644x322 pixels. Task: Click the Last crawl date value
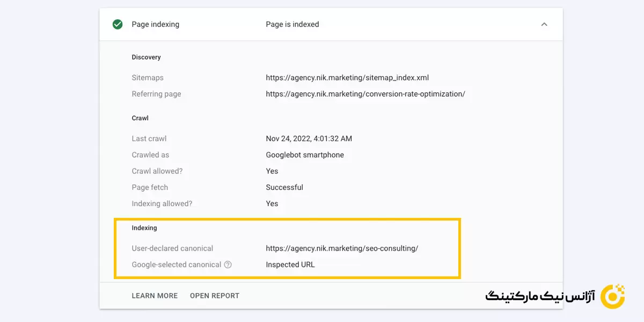(x=309, y=138)
